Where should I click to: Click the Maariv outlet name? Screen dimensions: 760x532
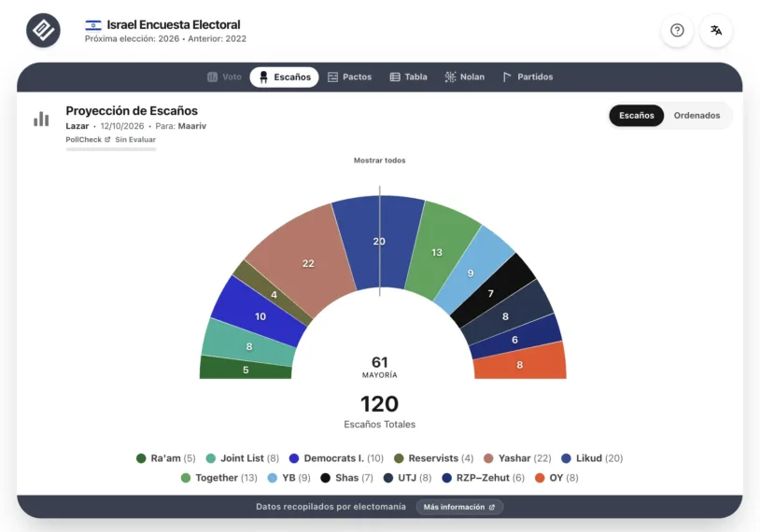[x=192, y=126]
